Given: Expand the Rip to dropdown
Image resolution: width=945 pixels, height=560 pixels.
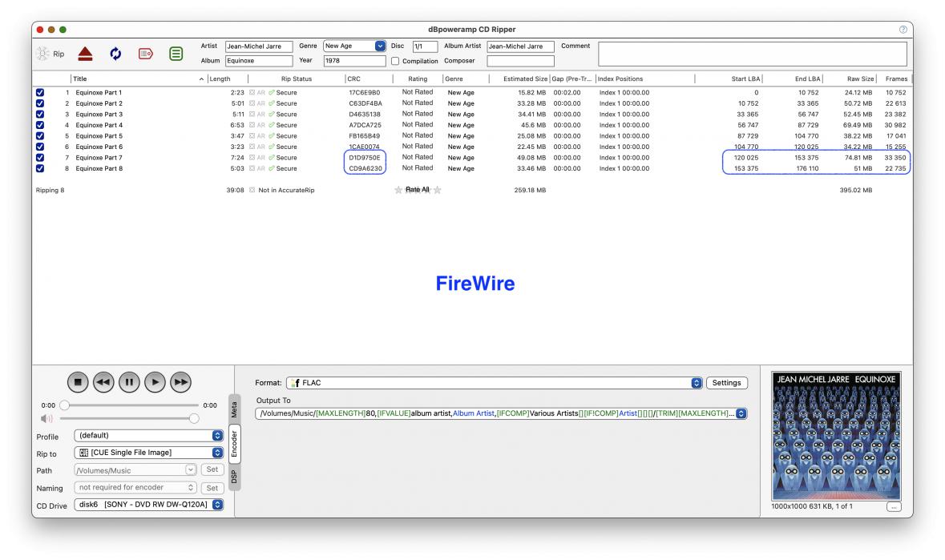Looking at the screenshot, I should pos(217,453).
